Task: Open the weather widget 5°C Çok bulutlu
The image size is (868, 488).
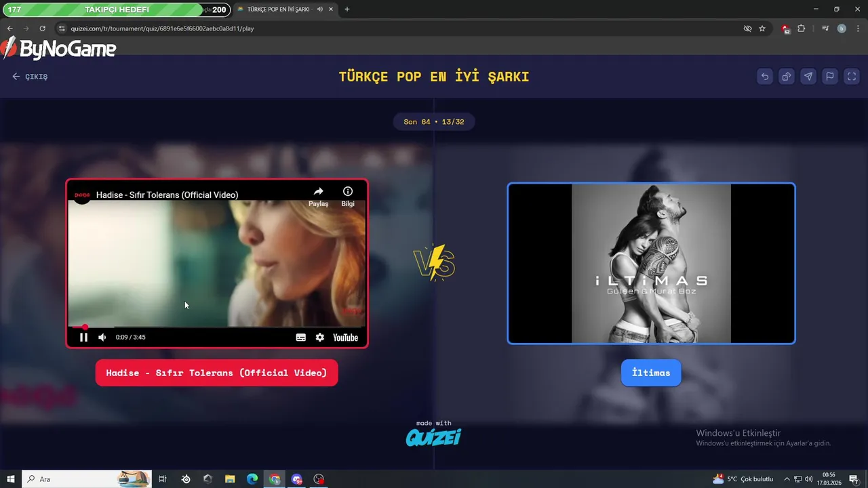Action: pos(743,479)
